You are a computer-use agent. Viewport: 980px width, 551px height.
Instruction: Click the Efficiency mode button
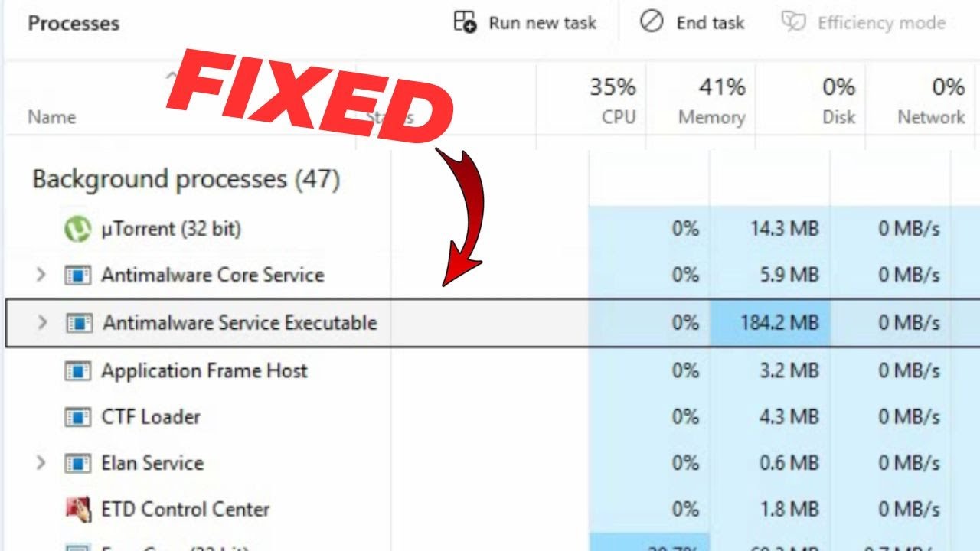point(864,23)
